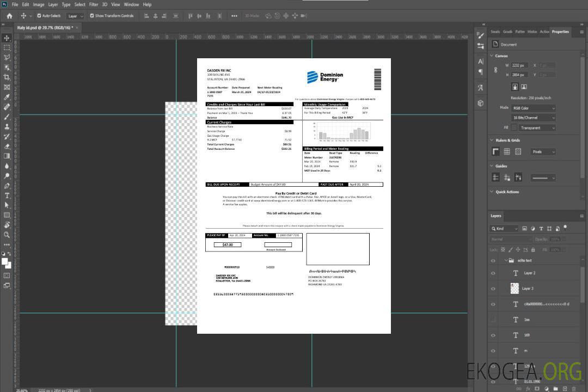588x392 pixels.
Task: Open the RGB Color mode dropdown
Action: [534, 108]
